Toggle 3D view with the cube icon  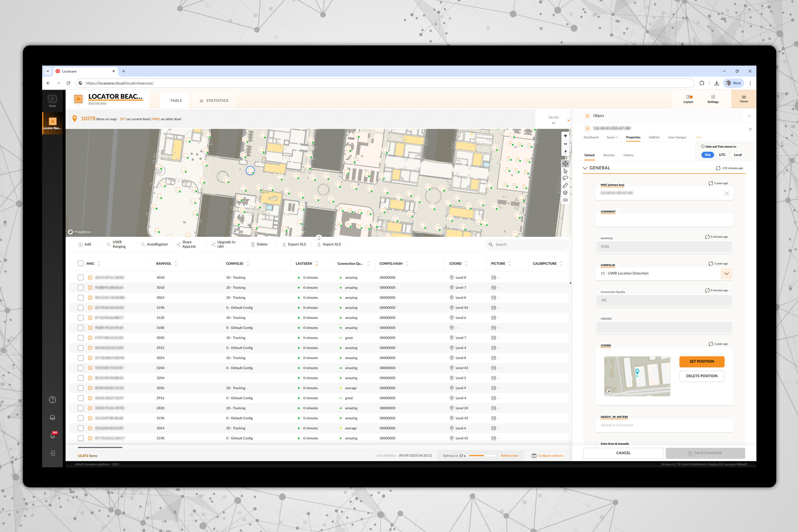tap(565, 192)
